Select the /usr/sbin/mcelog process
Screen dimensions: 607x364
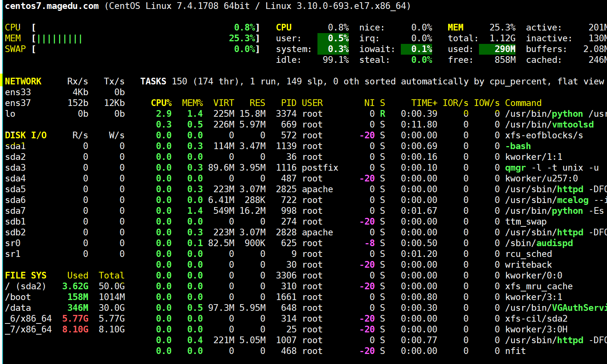tap(379, 200)
